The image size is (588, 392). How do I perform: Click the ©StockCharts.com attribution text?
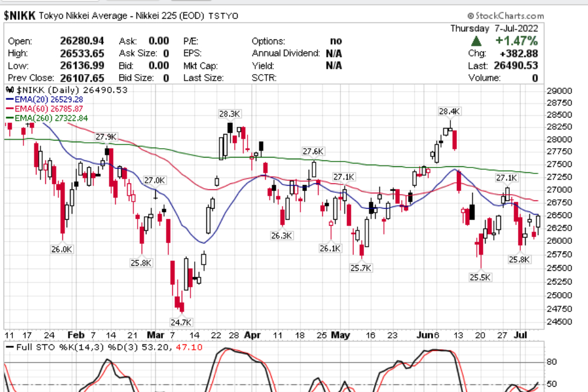tap(506, 16)
